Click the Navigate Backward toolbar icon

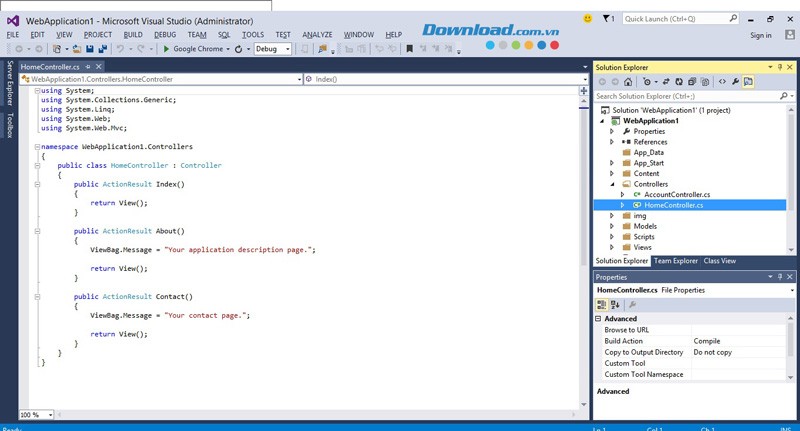click(19, 49)
